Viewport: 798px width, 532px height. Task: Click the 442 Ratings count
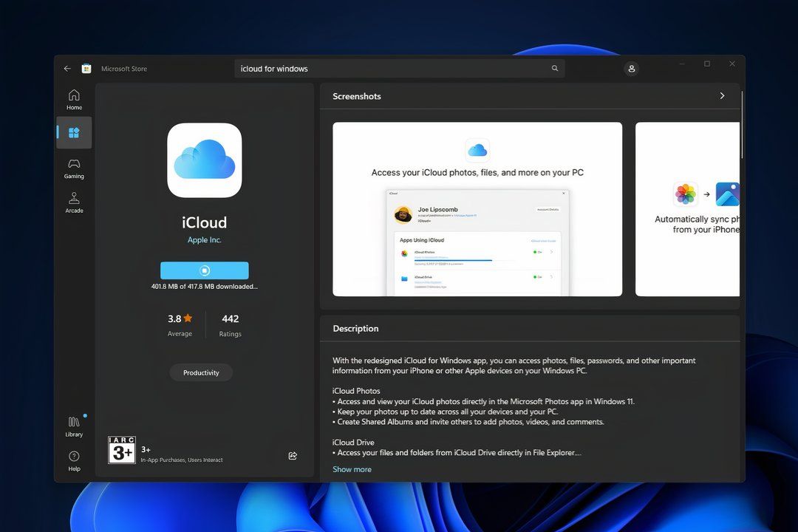(230, 325)
